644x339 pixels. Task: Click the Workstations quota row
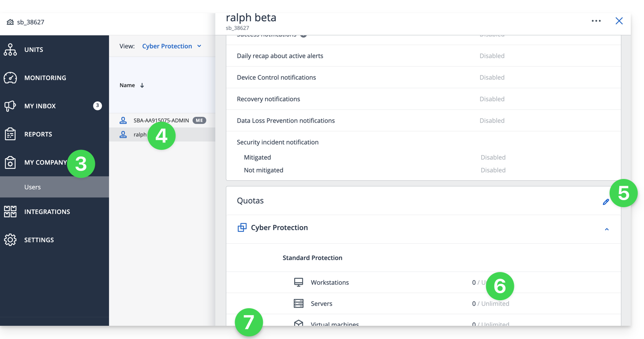(329, 283)
